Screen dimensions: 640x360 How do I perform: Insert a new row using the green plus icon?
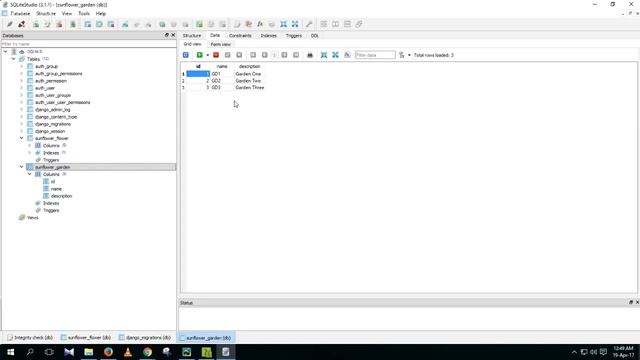tap(199, 55)
